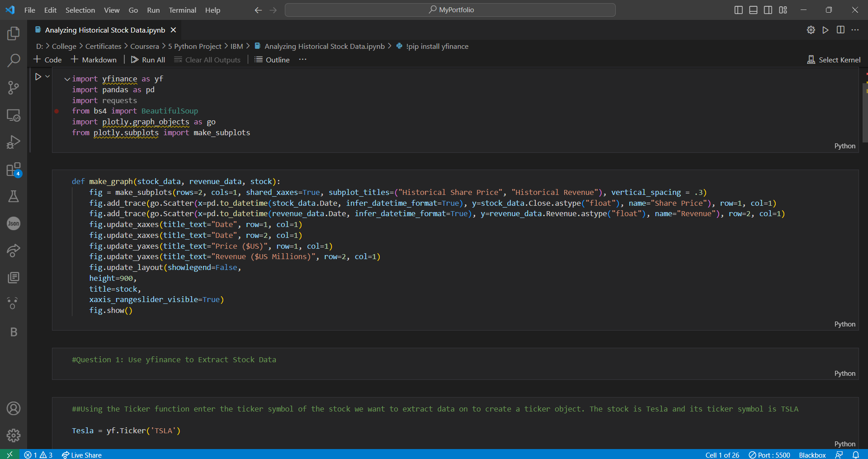
Task: Toggle the primary side bar layout button
Action: coord(738,10)
